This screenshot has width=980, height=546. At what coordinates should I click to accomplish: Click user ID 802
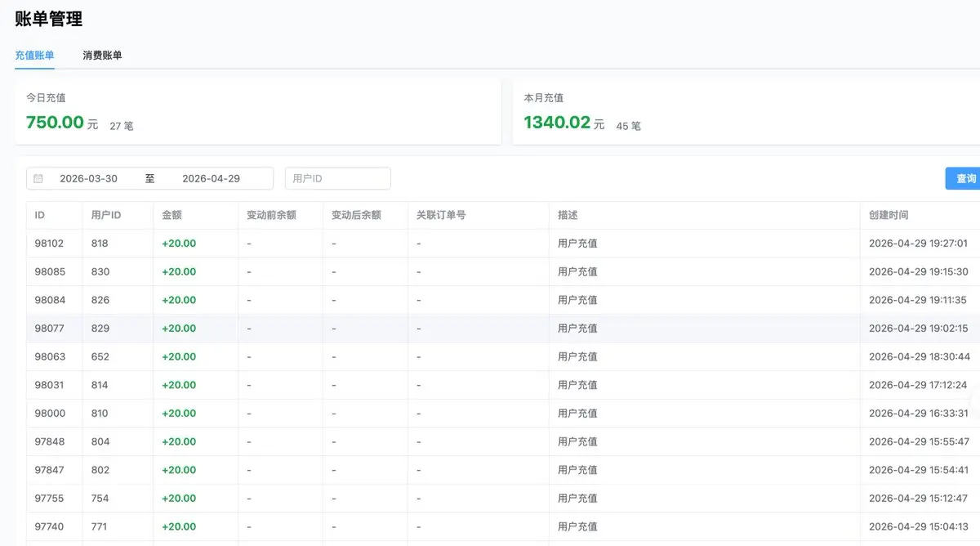pyautogui.click(x=100, y=470)
